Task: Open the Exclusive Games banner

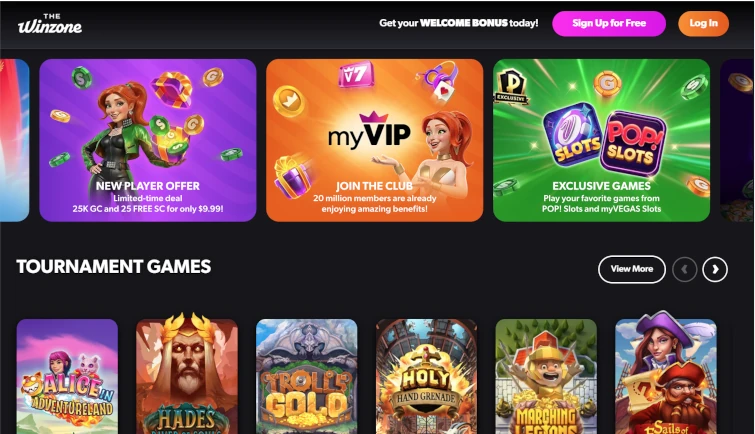Action: tap(601, 140)
